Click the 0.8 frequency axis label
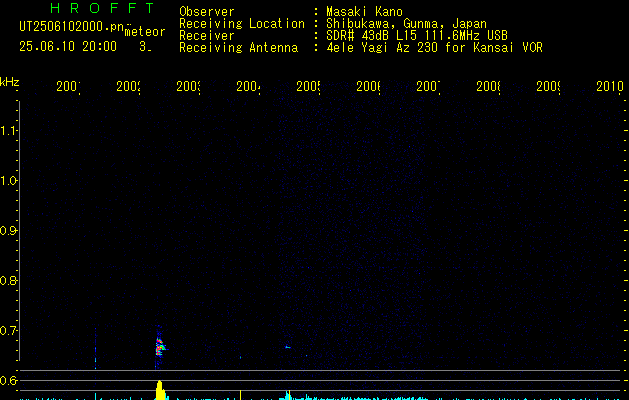This screenshot has height=400, width=629. [8, 280]
